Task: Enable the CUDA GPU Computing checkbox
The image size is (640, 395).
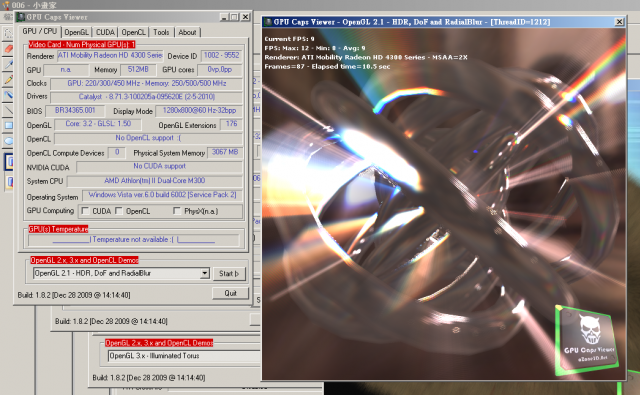Action: point(86,211)
